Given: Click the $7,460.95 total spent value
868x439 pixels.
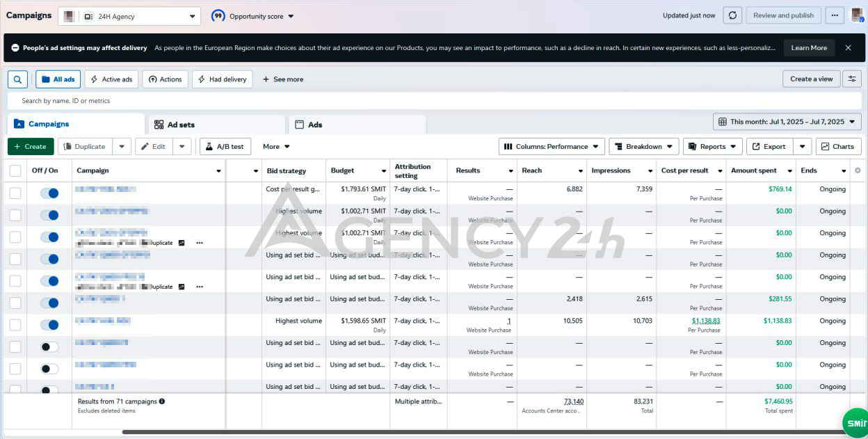Looking at the screenshot, I should coord(779,401).
